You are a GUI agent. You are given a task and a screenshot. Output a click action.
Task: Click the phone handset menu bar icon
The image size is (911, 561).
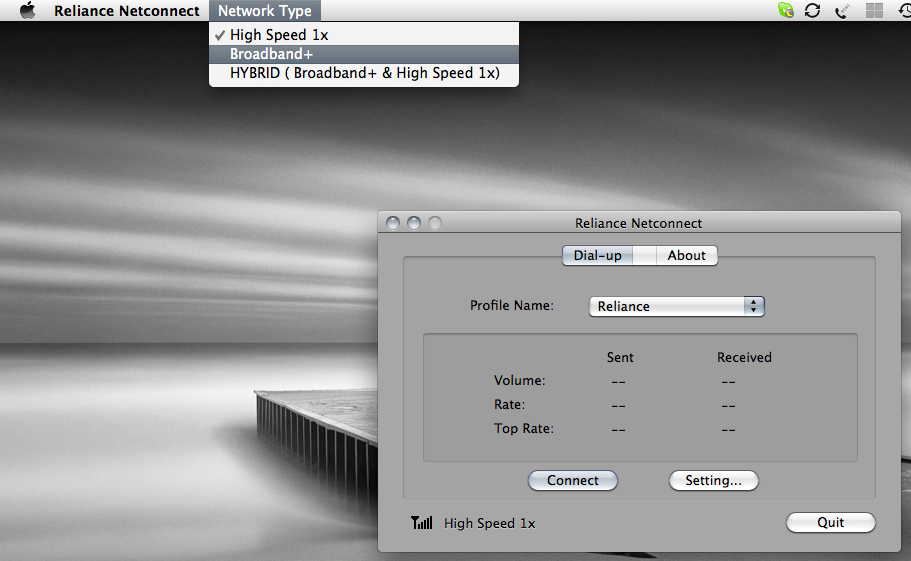point(842,10)
